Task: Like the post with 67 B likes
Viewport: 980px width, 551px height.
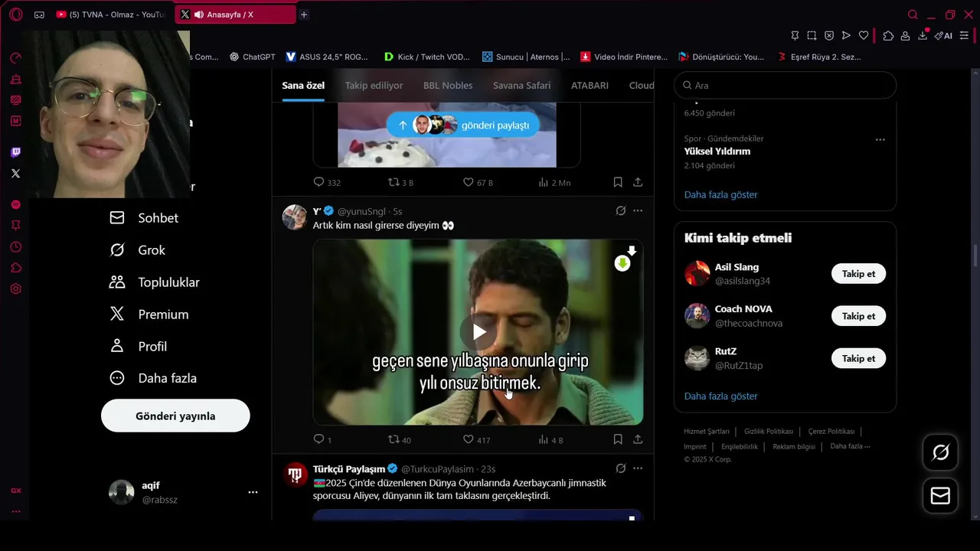Action: [478, 182]
